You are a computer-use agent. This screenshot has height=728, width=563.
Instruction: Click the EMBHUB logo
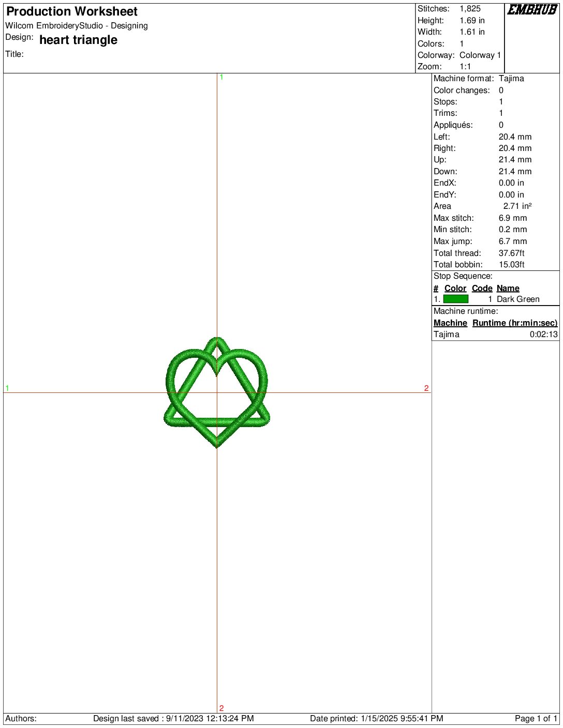(x=532, y=9)
